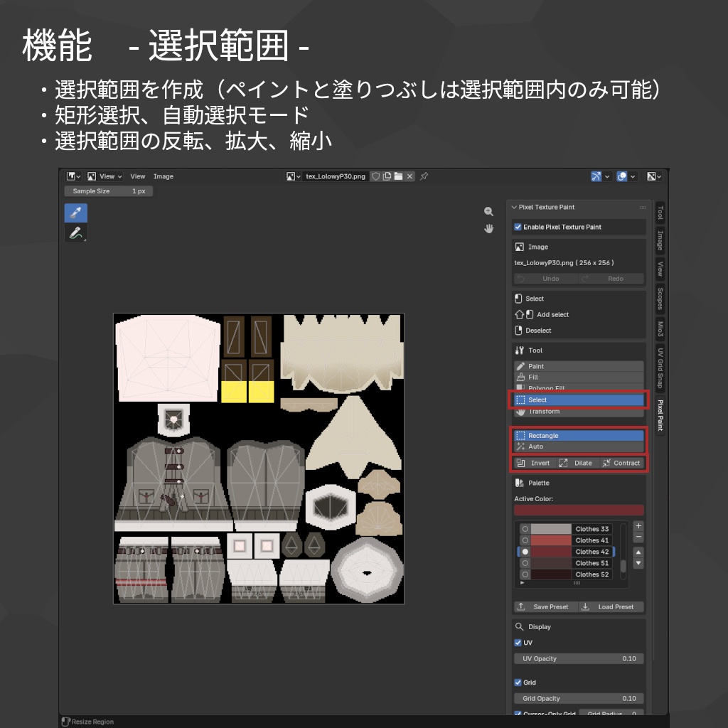Screen dimensions: 728x728
Task: Click the new image duplicate icon
Action: (387, 176)
